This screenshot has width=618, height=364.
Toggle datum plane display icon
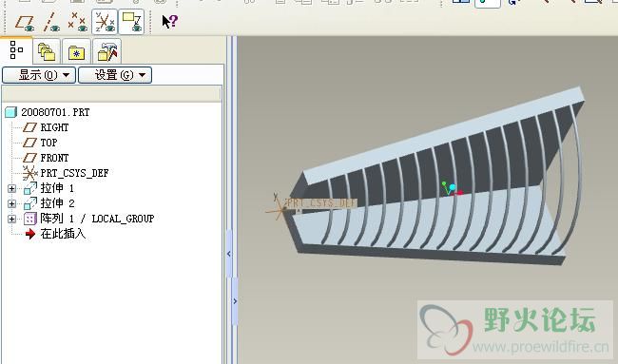(x=25, y=23)
